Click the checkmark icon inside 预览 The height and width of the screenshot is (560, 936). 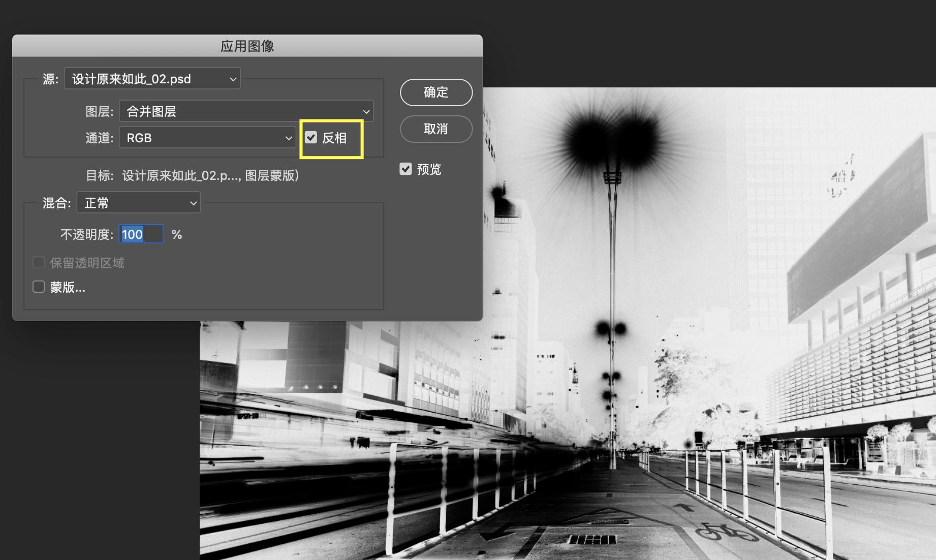point(405,169)
